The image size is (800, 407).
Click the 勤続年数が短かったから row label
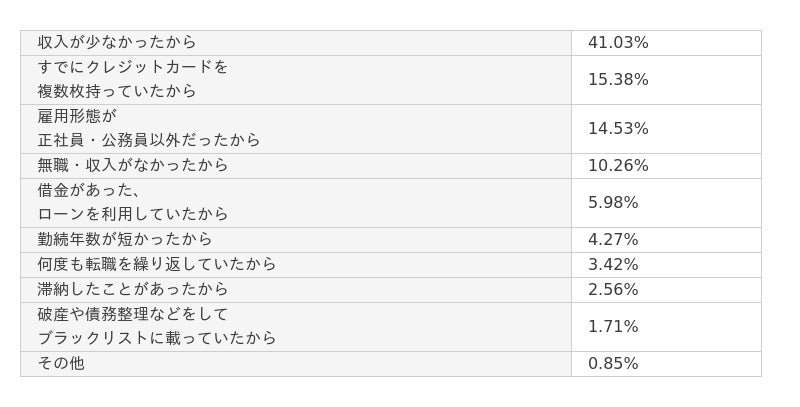click(125, 240)
